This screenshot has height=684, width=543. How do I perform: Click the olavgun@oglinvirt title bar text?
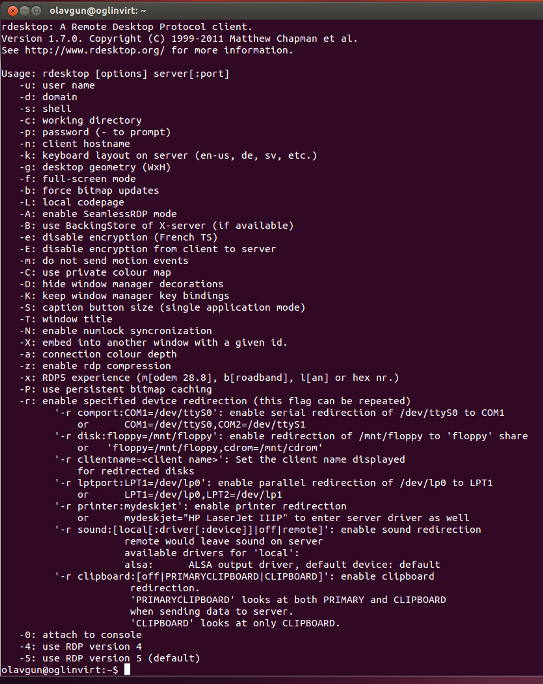click(98, 10)
